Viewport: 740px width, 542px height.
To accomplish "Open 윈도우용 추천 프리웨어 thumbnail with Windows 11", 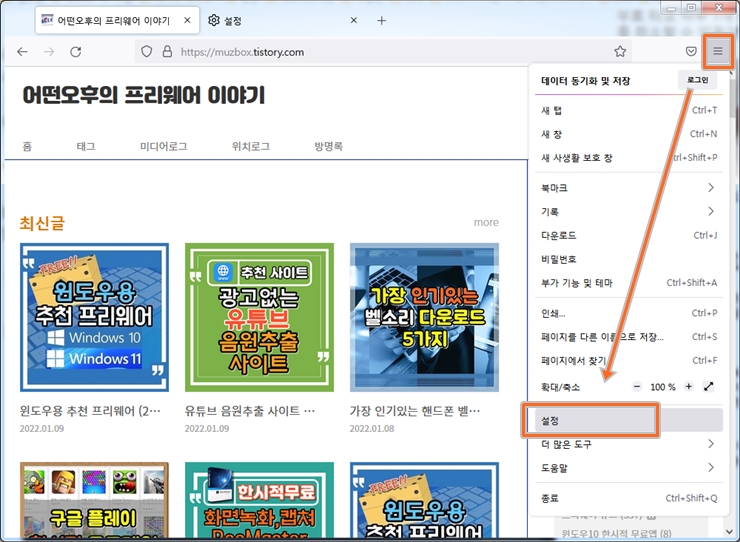I will [x=94, y=317].
